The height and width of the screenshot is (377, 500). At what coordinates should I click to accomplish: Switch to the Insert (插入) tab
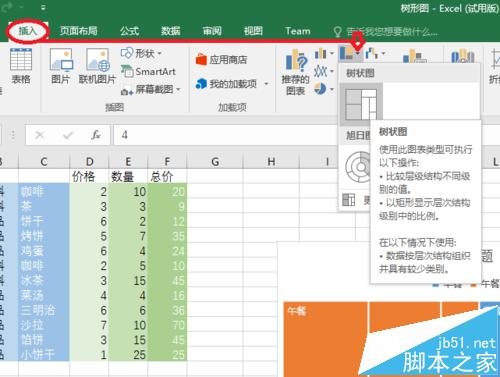(x=28, y=31)
